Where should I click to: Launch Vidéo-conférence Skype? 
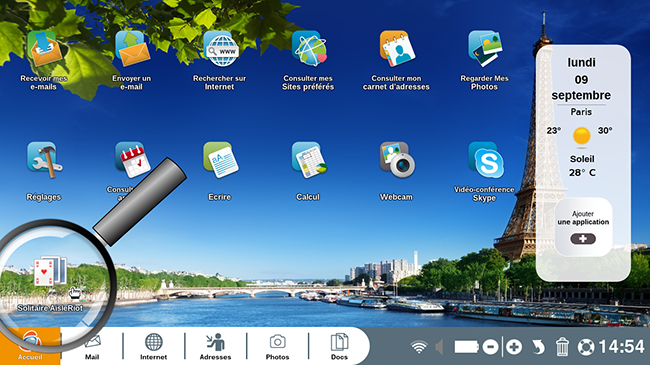pos(486,160)
